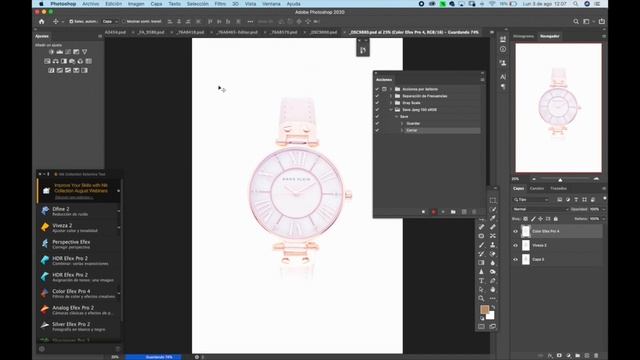640x360 pixels.
Task: Select the Rectangular Marquee tool
Action: click(x=493, y=200)
